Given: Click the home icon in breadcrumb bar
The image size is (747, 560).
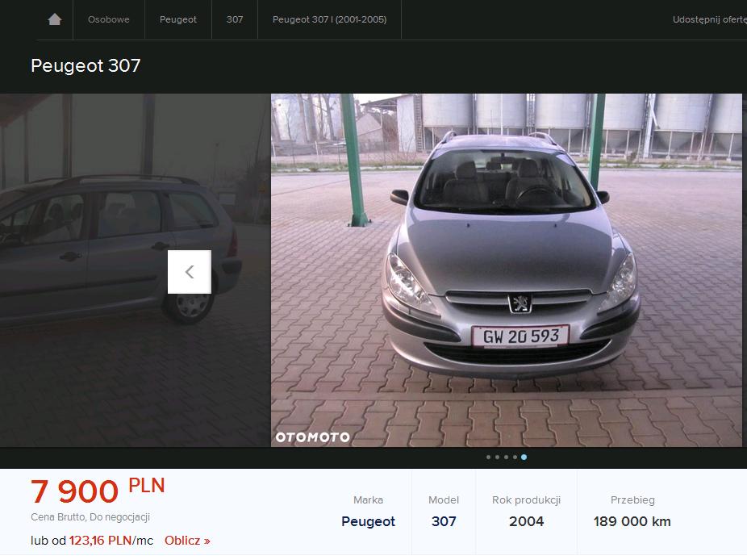Looking at the screenshot, I should point(55,19).
